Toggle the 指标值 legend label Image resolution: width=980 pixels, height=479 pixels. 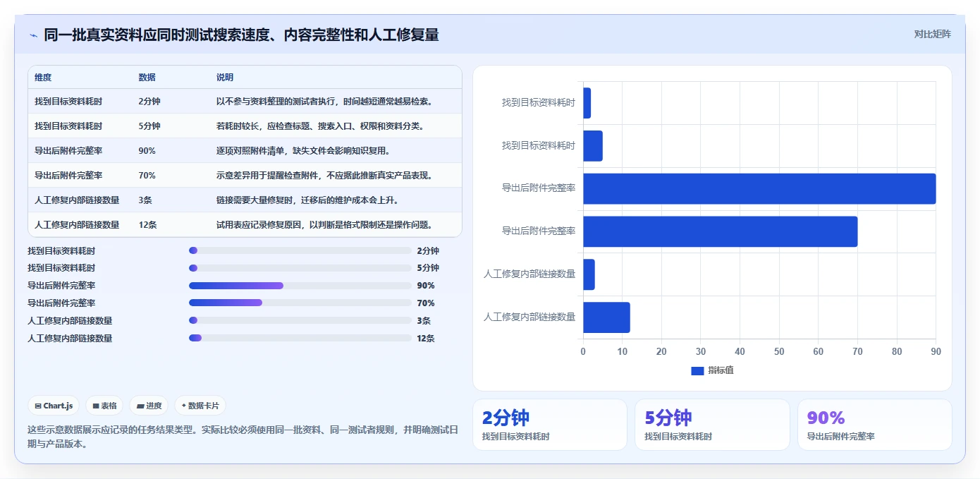(721, 370)
